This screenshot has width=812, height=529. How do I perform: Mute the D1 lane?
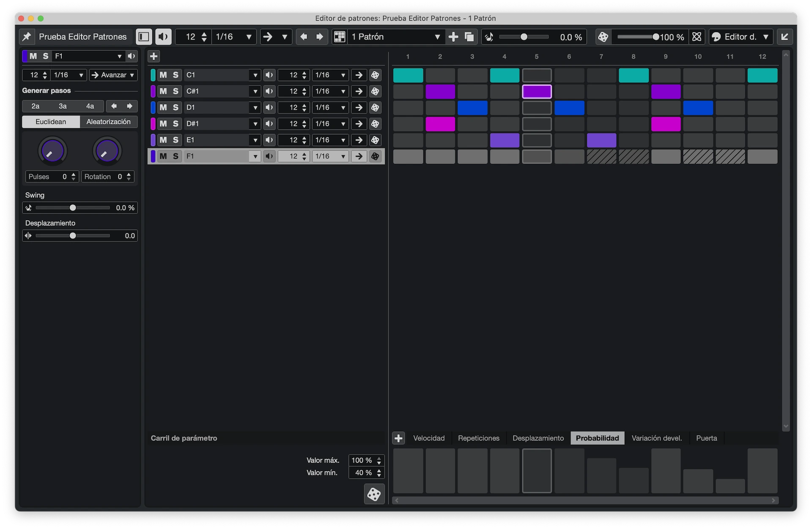pos(163,107)
